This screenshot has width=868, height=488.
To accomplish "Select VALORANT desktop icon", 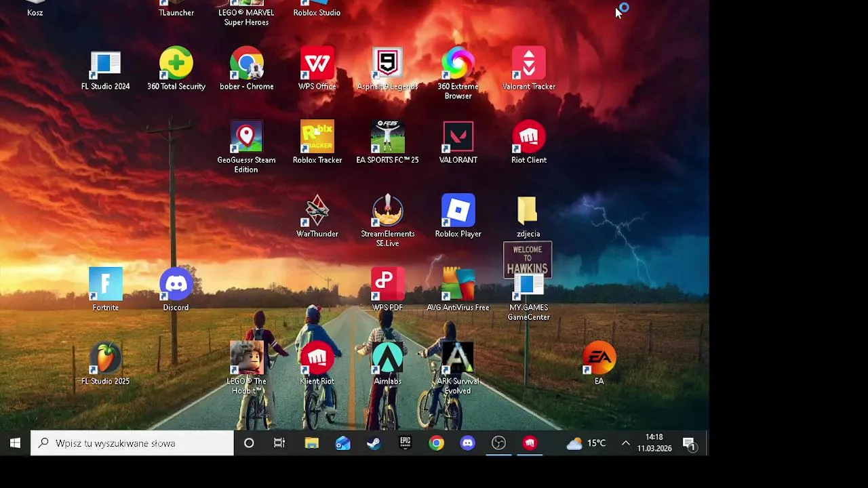I will [x=458, y=143].
